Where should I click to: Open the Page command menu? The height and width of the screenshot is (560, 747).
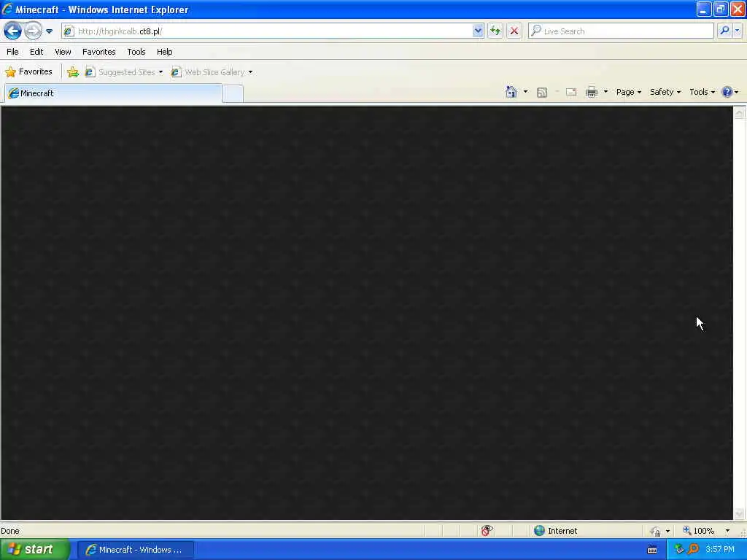(x=628, y=92)
